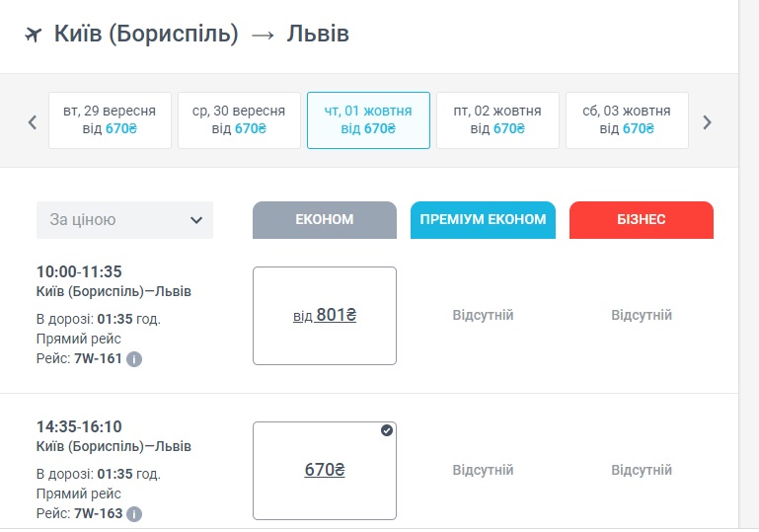Open info icon for flight 7W-163
The image size is (759, 532).
tap(134, 513)
